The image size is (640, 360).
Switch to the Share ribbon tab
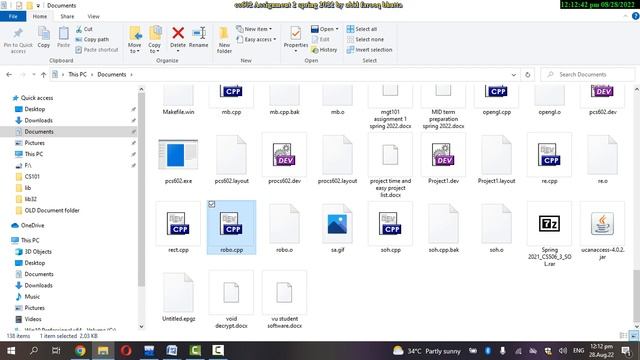coord(67,16)
